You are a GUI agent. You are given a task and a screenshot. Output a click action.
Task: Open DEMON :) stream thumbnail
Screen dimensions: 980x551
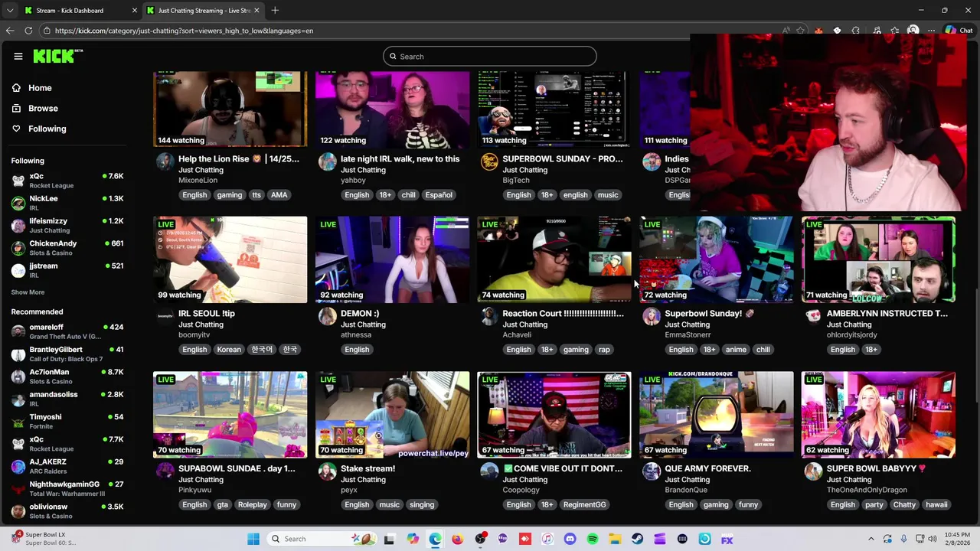click(x=392, y=259)
